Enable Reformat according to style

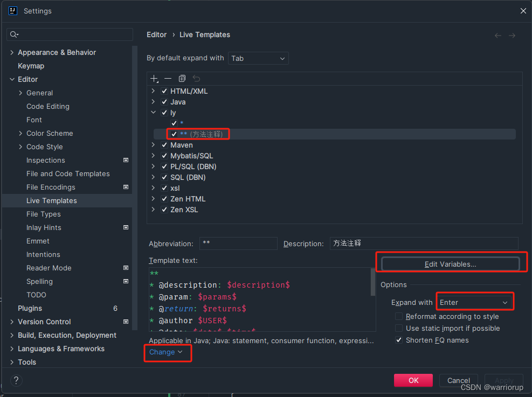399,316
